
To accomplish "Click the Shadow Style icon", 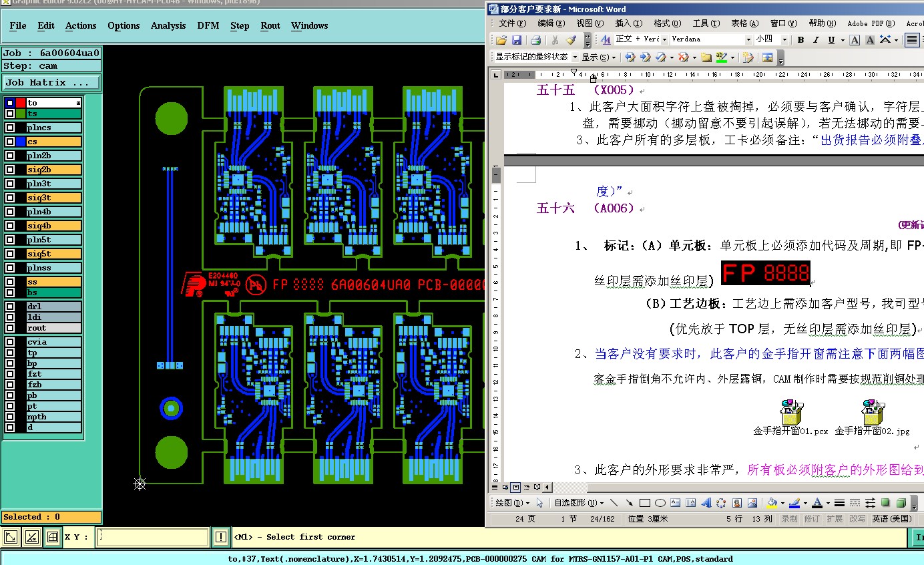I will 886,503.
